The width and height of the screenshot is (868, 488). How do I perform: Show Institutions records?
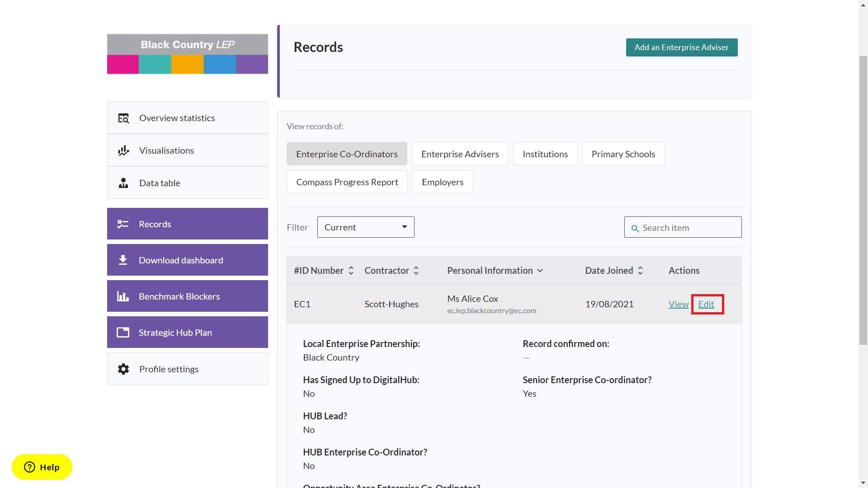pos(545,154)
